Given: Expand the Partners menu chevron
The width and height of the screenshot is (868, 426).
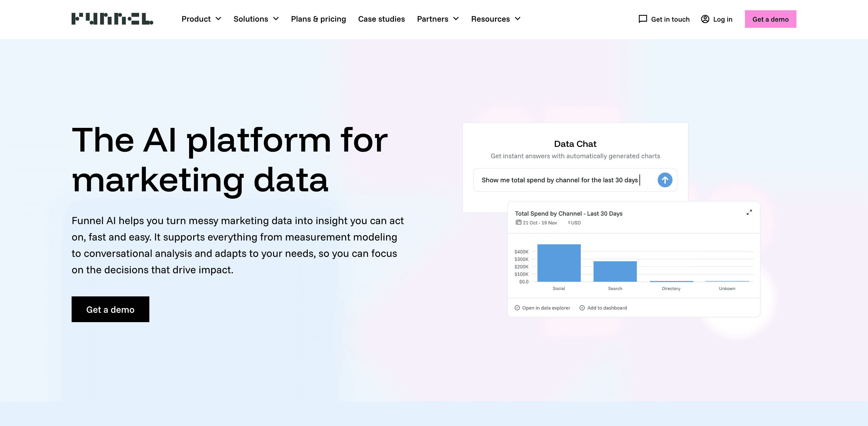Looking at the screenshot, I should click(456, 19).
